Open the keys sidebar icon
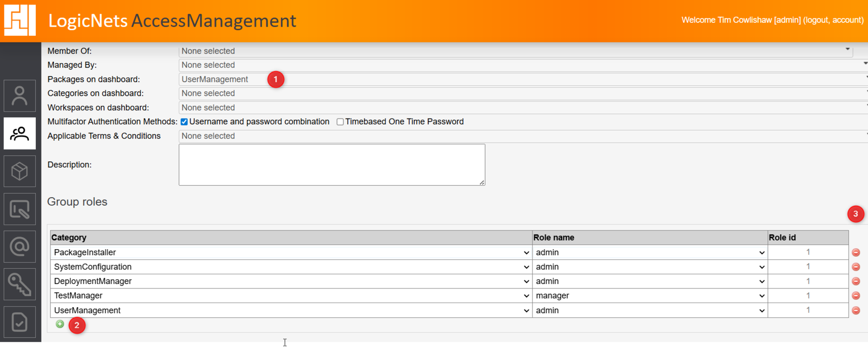Screen dimensions: 868x355 [x=20, y=284]
